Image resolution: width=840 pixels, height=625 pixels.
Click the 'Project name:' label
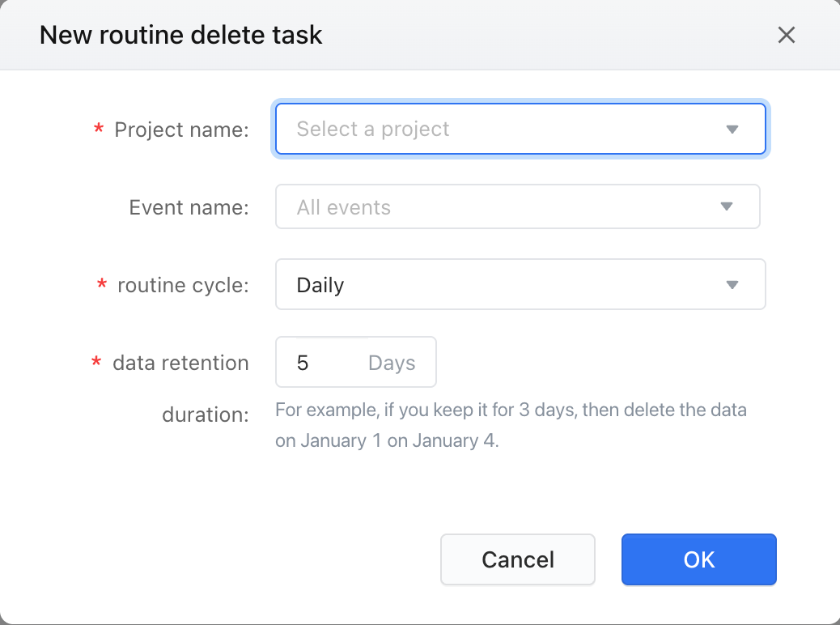point(181,130)
